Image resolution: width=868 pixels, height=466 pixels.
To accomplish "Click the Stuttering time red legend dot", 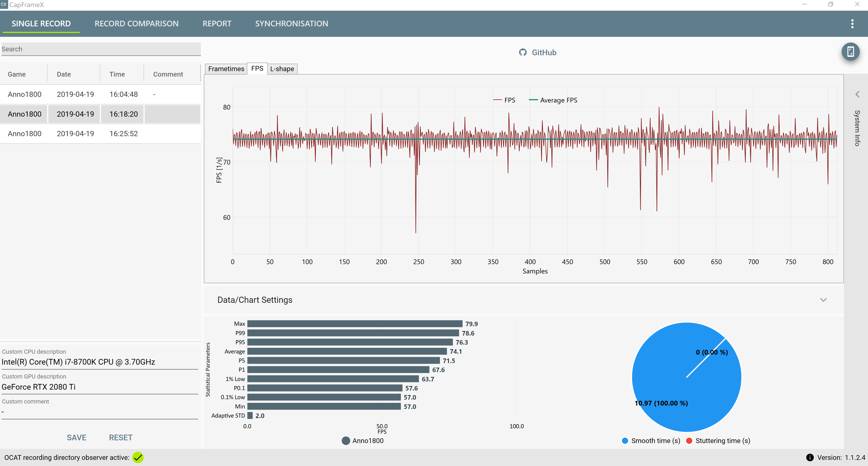I will point(689,440).
